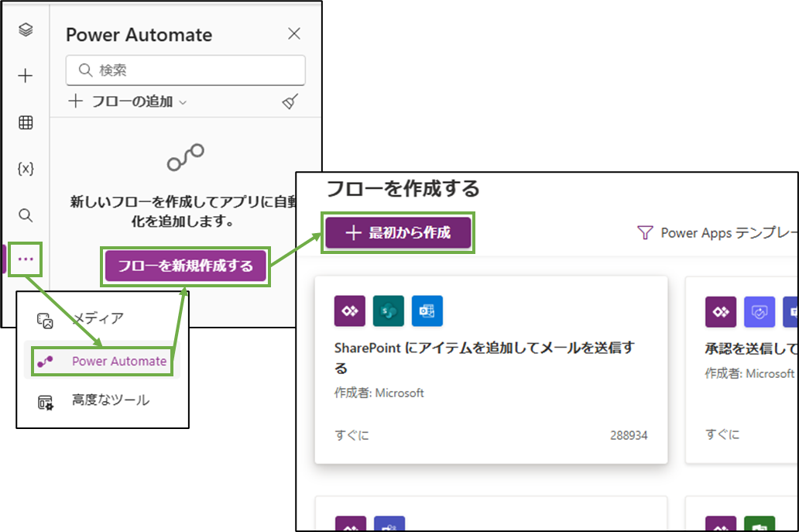Click the sidebar Search magnifier icon

[x=26, y=215]
